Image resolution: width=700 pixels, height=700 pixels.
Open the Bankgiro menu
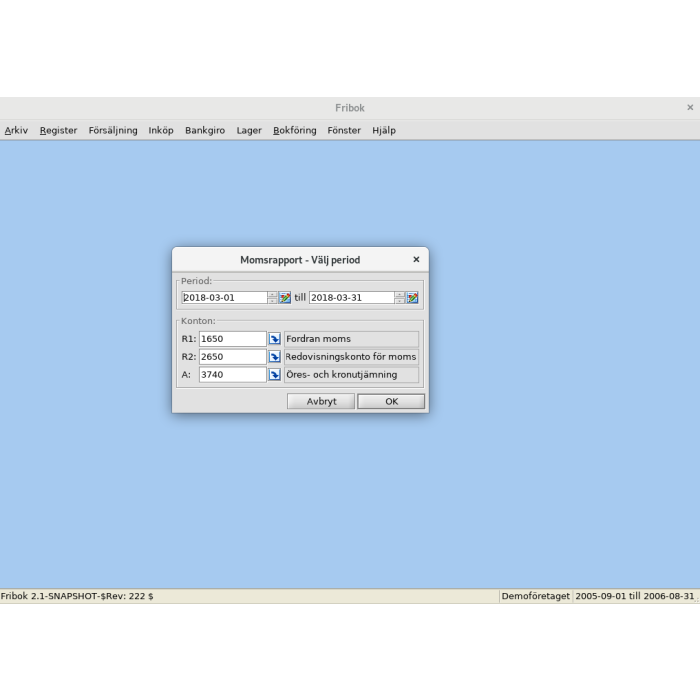[x=205, y=130]
